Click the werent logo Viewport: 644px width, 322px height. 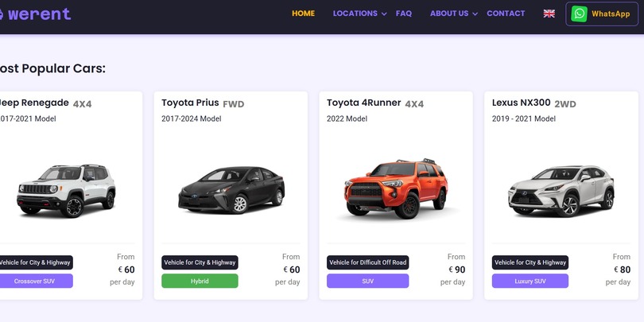[x=36, y=14]
